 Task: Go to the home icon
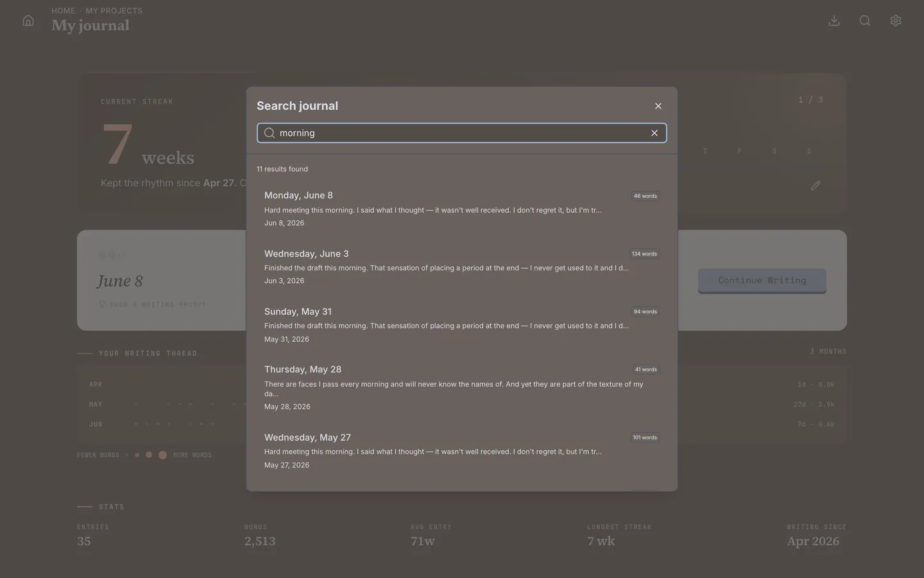pos(28,21)
